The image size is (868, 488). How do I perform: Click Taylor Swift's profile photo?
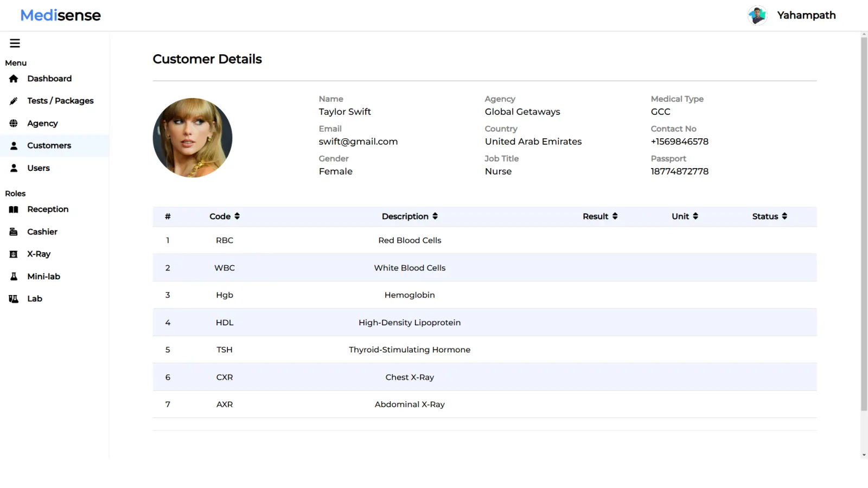tap(193, 138)
